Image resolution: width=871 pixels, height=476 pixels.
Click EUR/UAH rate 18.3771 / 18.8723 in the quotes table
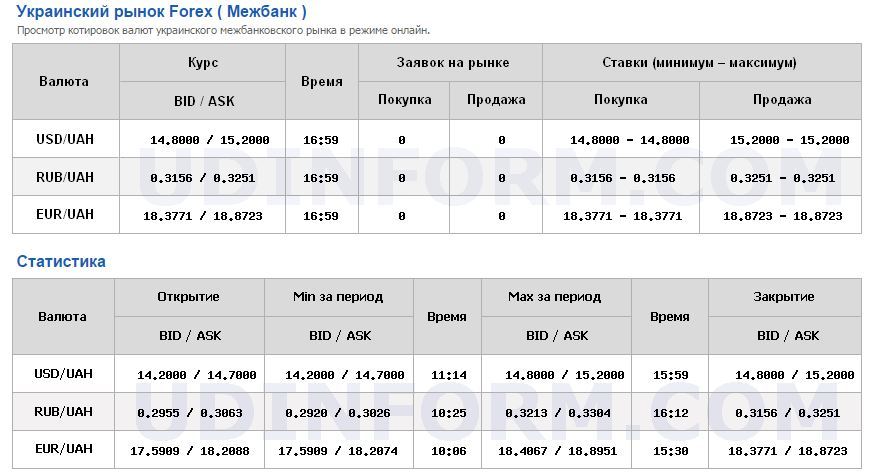(x=203, y=216)
